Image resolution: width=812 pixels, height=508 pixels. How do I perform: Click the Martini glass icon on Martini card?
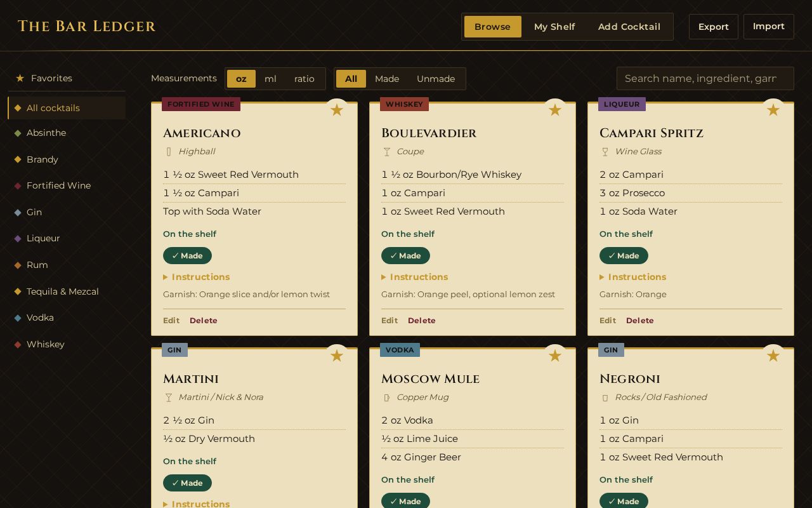[169, 398]
